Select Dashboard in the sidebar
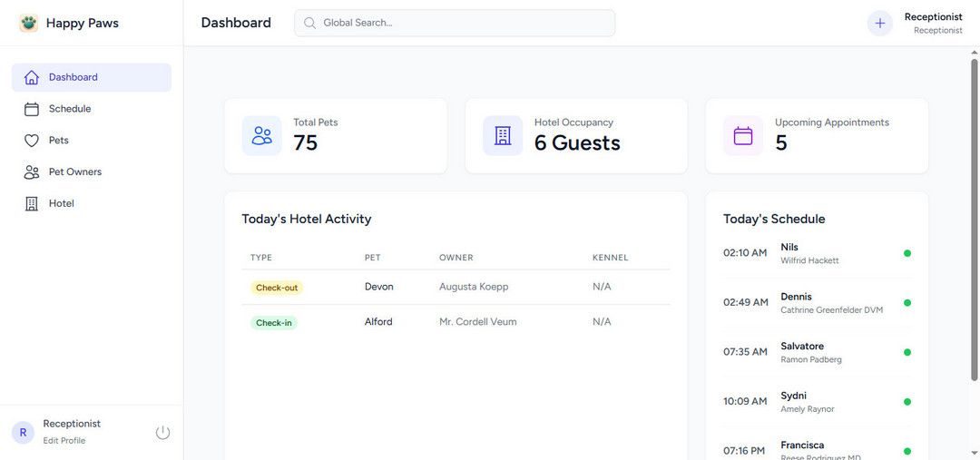Image resolution: width=980 pixels, height=460 pixels. coord(73,78)
